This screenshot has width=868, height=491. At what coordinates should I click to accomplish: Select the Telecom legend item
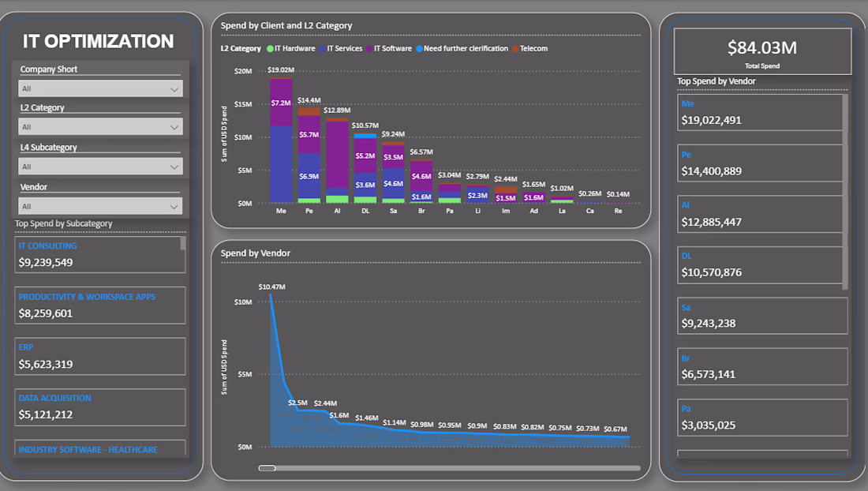529,49
